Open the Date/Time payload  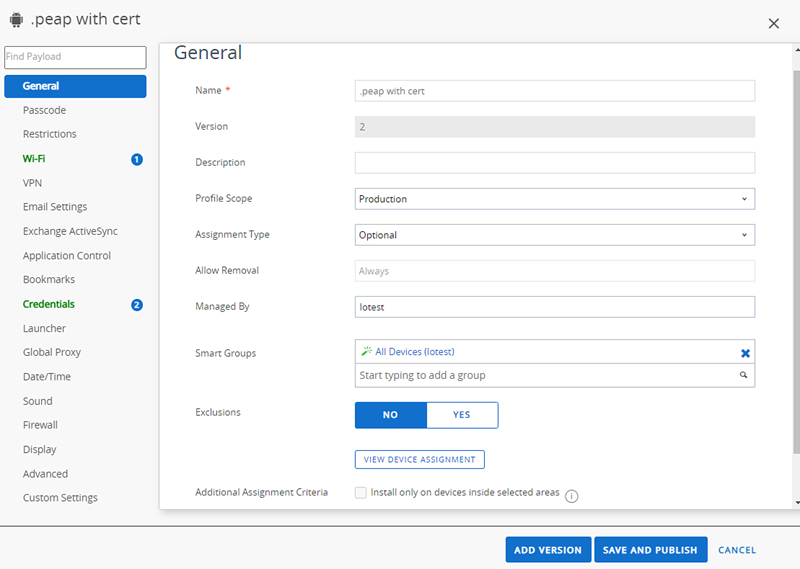(46, 377)
